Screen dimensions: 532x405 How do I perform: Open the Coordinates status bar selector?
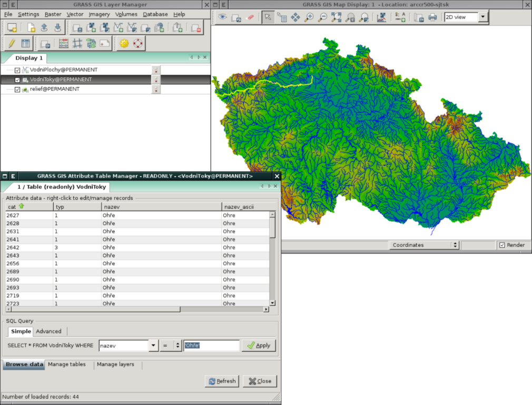[x=424, y=245]
